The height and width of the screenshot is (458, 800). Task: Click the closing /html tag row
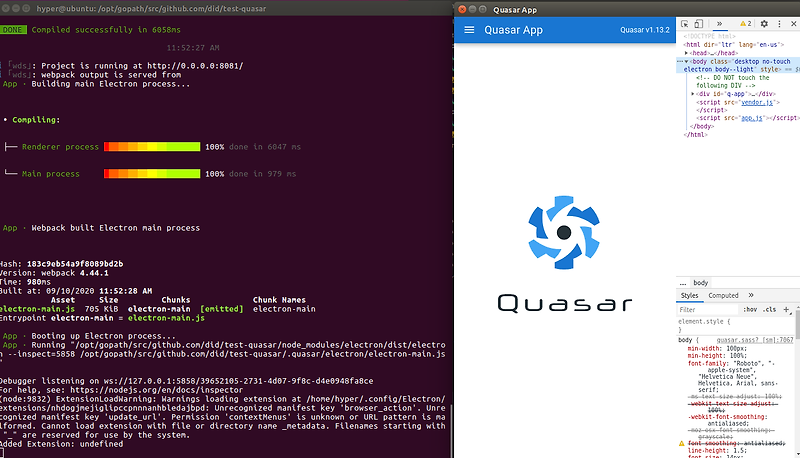click(695, 135)
